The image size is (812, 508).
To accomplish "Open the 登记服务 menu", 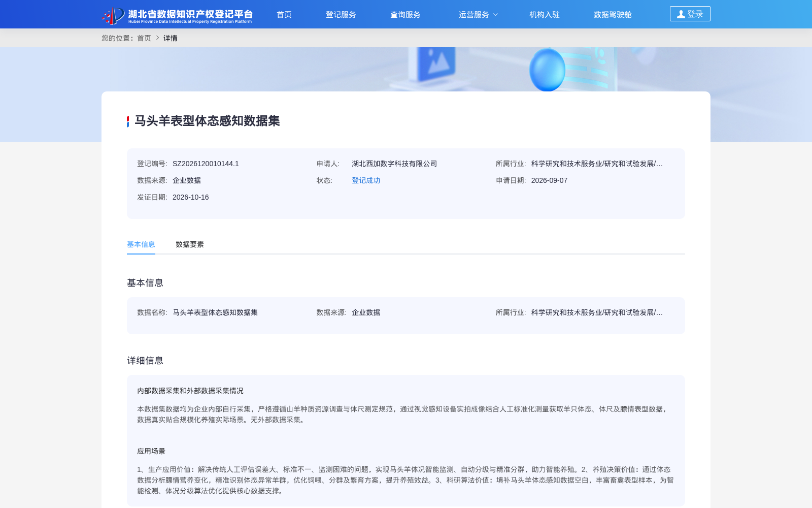I will click(341, 15).
